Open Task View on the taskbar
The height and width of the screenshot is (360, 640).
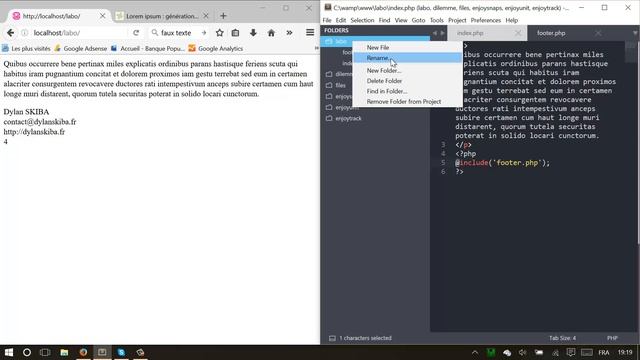pyautogui.click(x=45, y=352)
